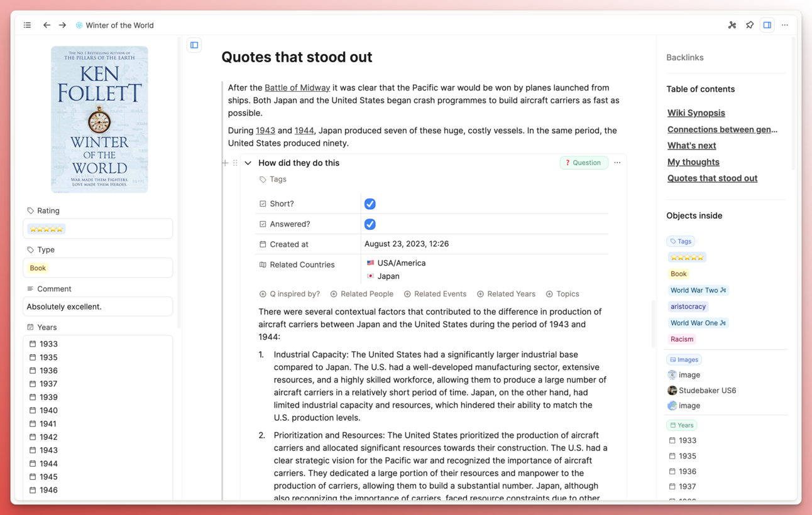Open the Battle of Midway link
Screen dimensions: 812x515
click(297, 88)
